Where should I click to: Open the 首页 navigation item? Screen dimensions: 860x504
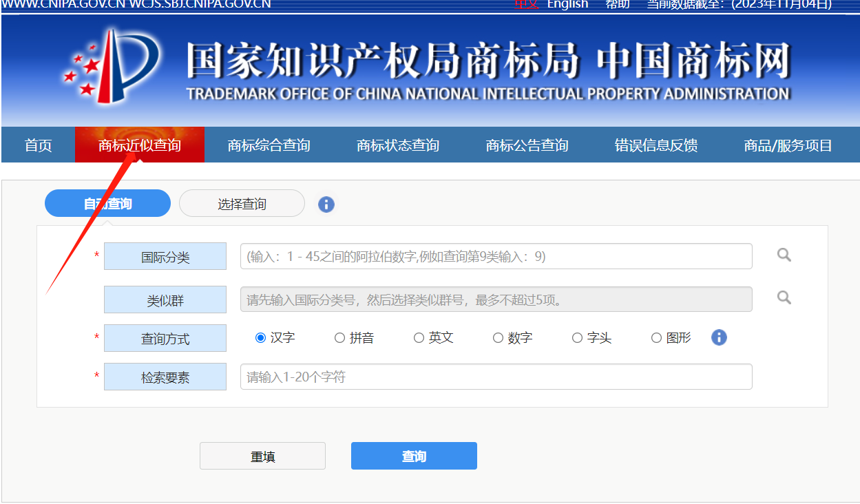click(39, 145)
